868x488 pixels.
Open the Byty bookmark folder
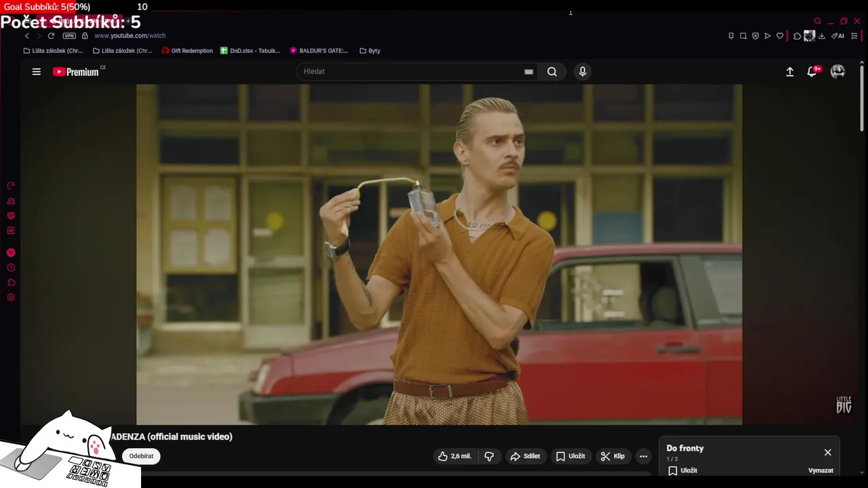coord(370,51)
